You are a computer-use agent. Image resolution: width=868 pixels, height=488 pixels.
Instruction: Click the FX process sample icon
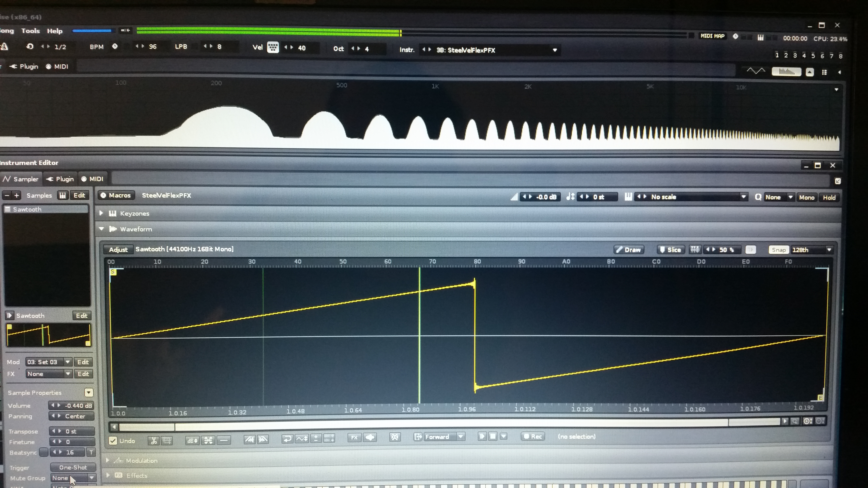pos(354,438)
